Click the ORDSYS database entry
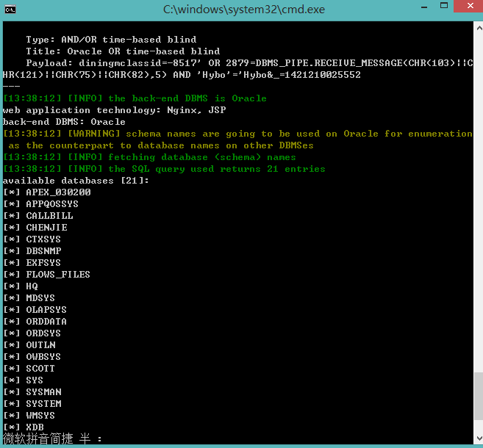Viewport: 483px width, 448px height. 32,333
